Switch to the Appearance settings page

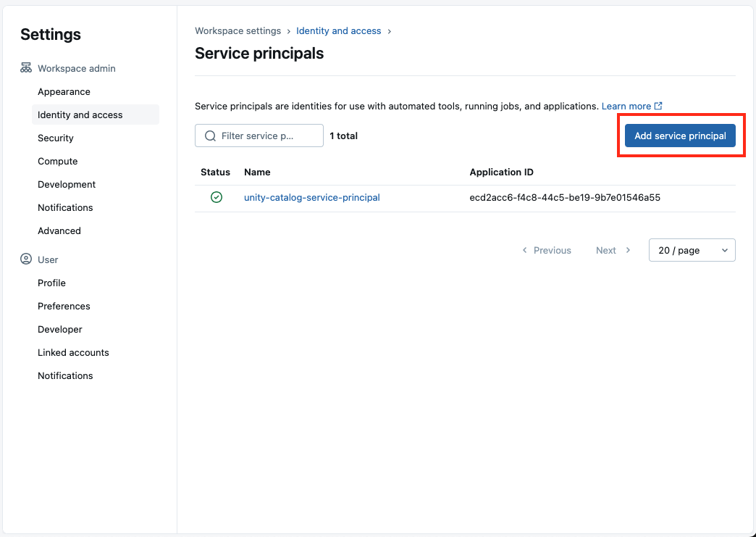point(64,91)
